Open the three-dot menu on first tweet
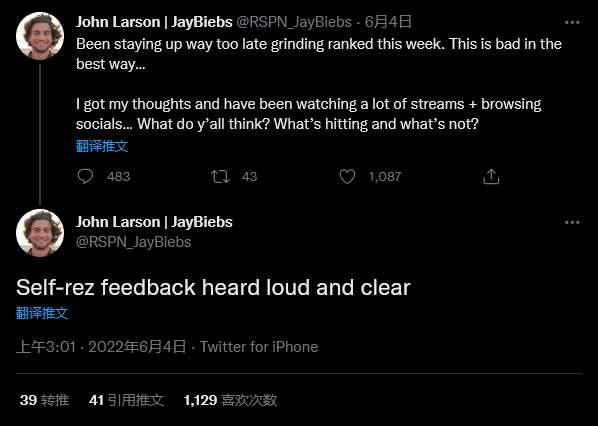The width and height of the screenshot is (598, 426). tap(572, 23)
